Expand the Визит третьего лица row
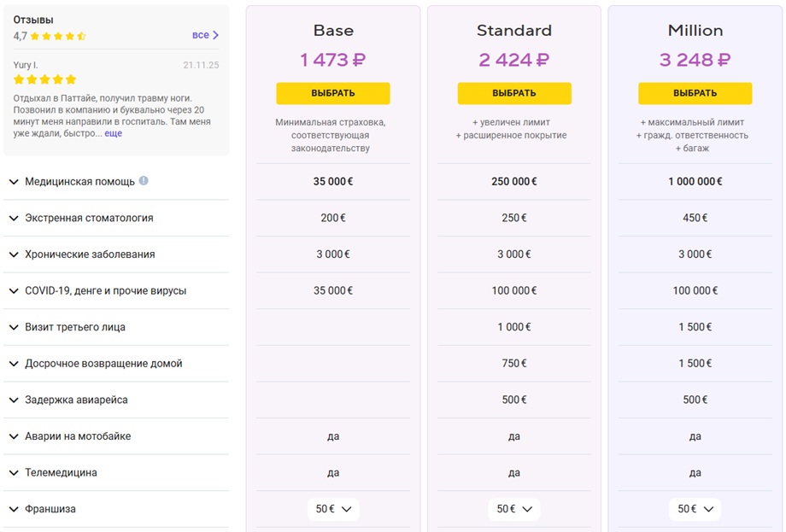The width and height of the screenshot is (786, 532). pos(116,327)
